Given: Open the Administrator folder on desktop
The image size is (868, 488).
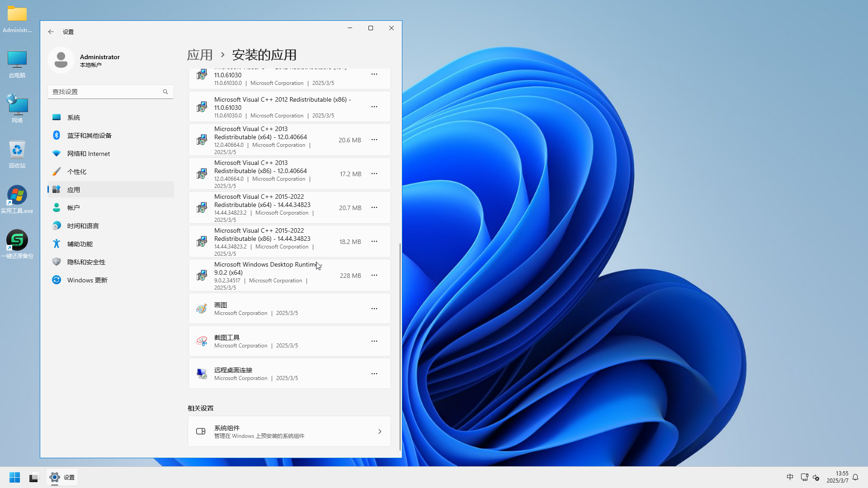Looking at the screenshot, I should point(17,19).
